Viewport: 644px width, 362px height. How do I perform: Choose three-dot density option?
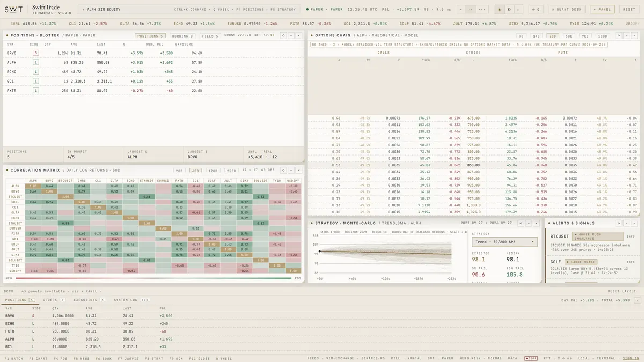coord(483,9)
